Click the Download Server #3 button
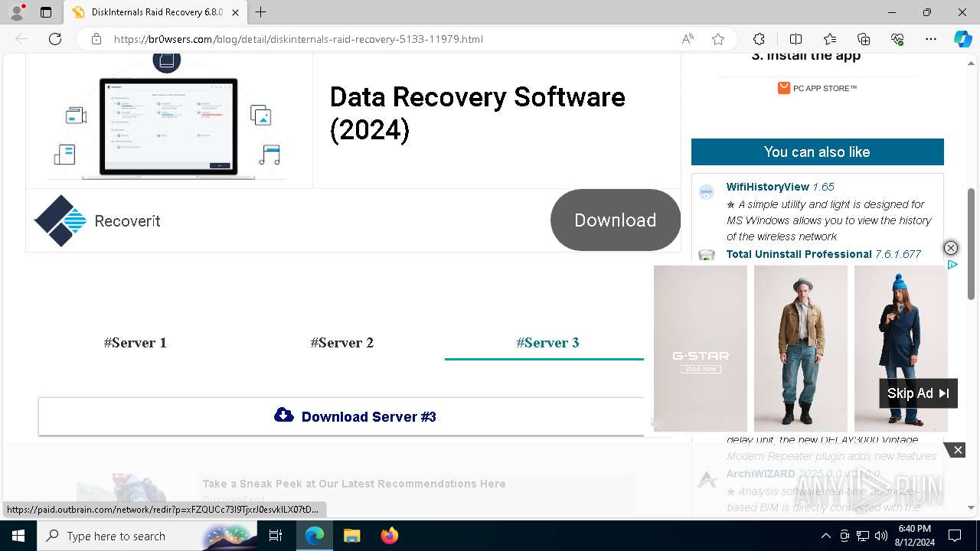The height and width of the screenshot is (551, 980). click(x=354, y=416)
